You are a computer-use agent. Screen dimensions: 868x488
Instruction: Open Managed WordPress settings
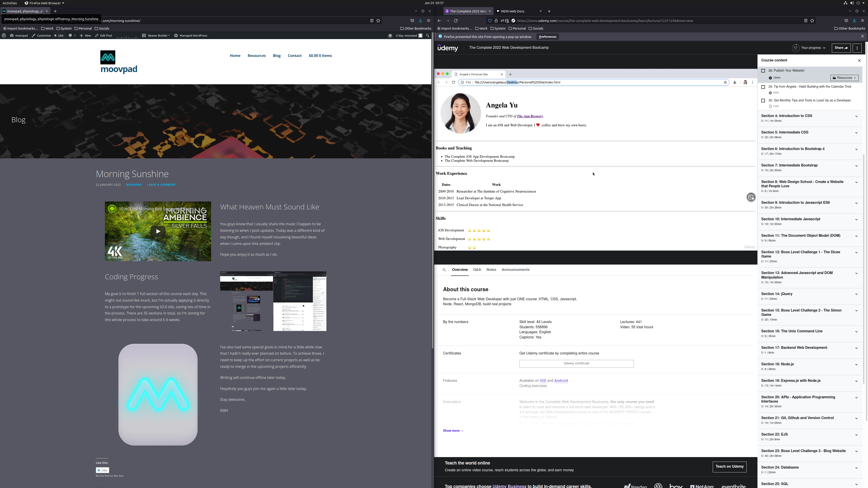[x=191, y=35]
